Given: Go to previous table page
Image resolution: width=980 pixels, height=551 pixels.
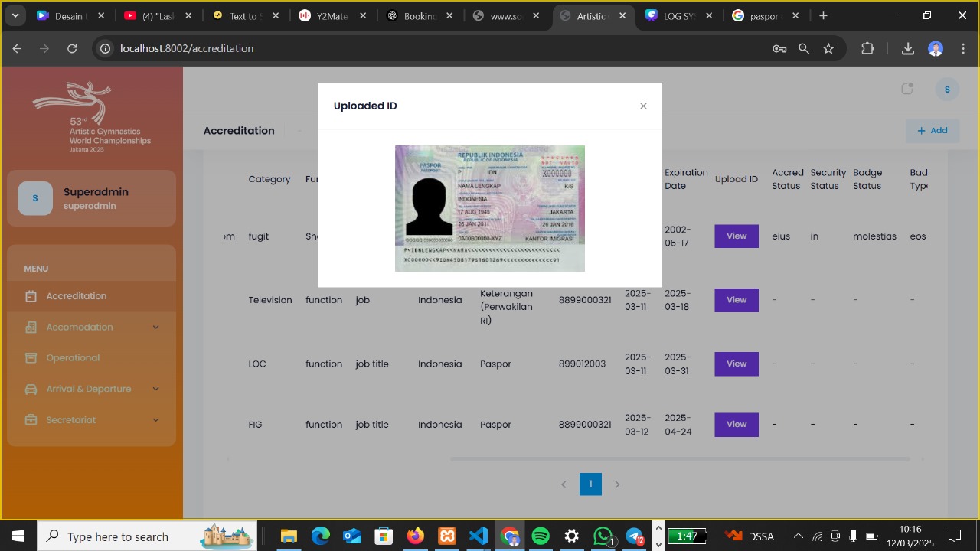Looking at the screenshot, I should [563, 484].
